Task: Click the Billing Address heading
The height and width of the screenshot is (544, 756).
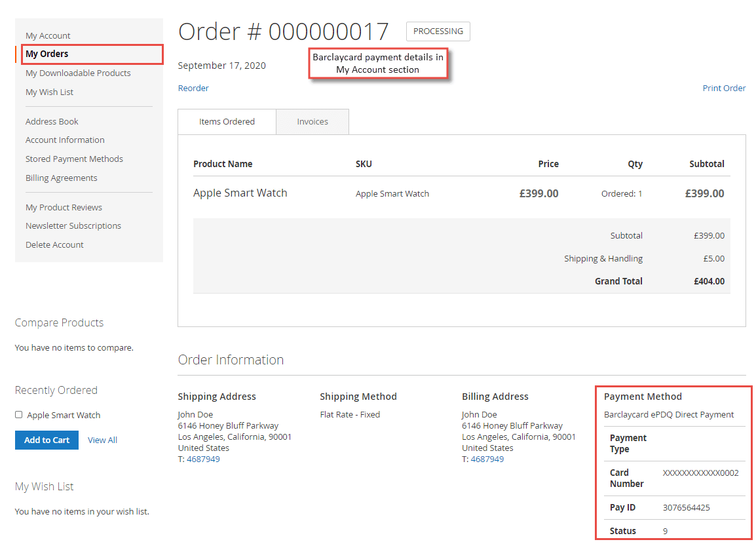Action: [495, 397]
